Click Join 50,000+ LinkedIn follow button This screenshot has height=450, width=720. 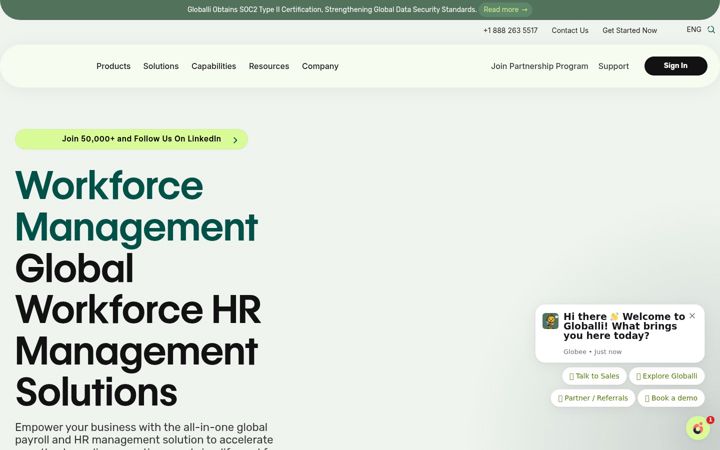131,139
